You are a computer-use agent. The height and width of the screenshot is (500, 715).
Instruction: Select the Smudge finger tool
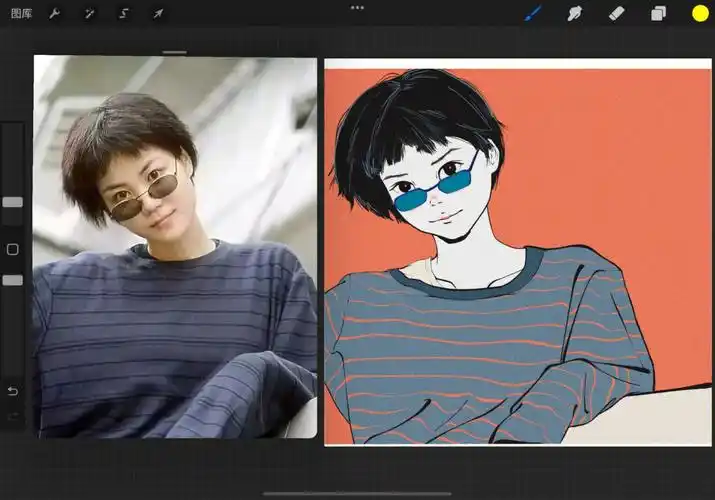point(575,13)
